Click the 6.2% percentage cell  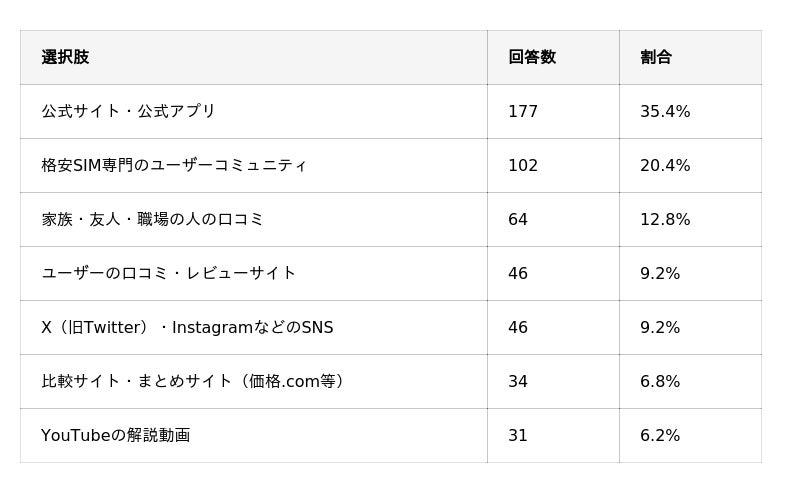[x=660, y=436]
